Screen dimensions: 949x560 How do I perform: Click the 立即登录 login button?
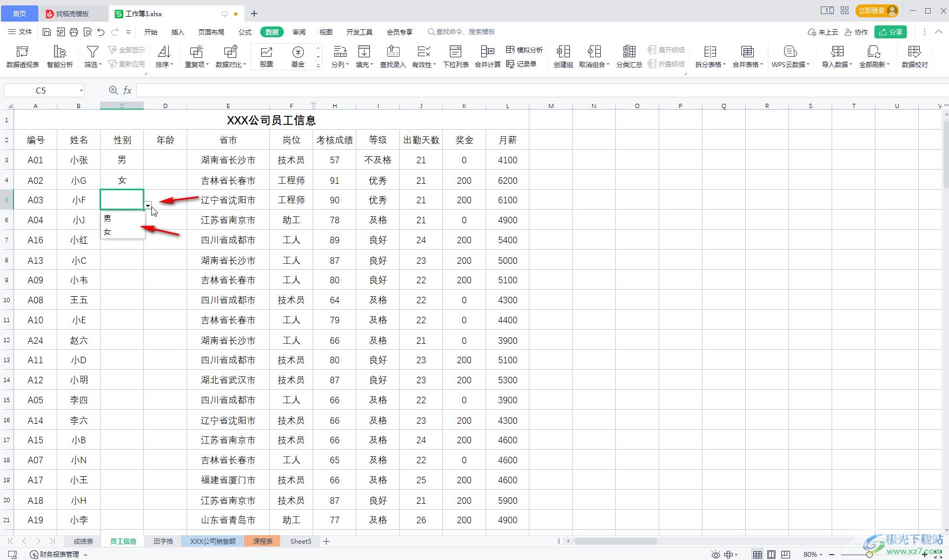point(877,10)
